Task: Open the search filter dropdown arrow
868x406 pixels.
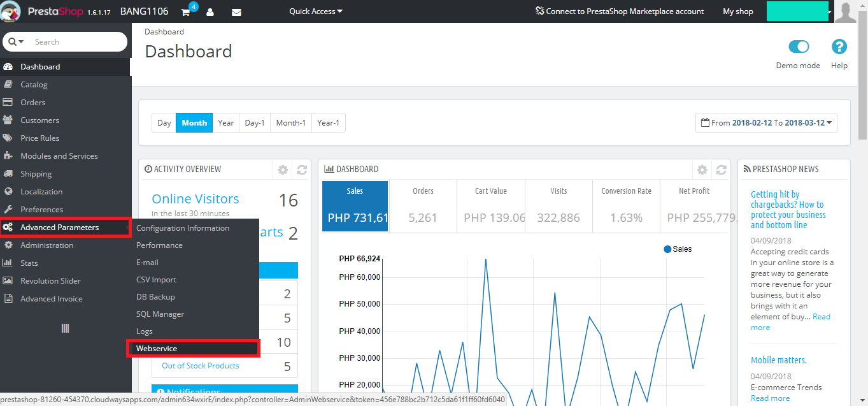Action: coord(17,41)
